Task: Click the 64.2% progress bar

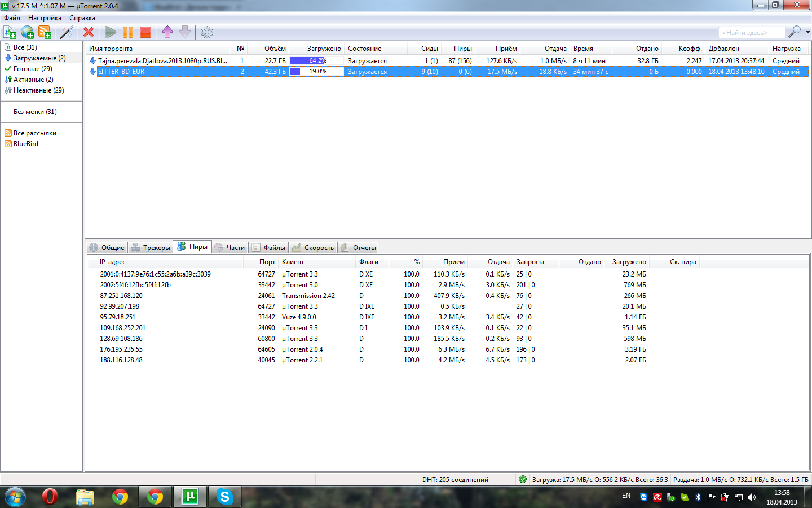Action: pyautogui.click(x=316, y=61)
